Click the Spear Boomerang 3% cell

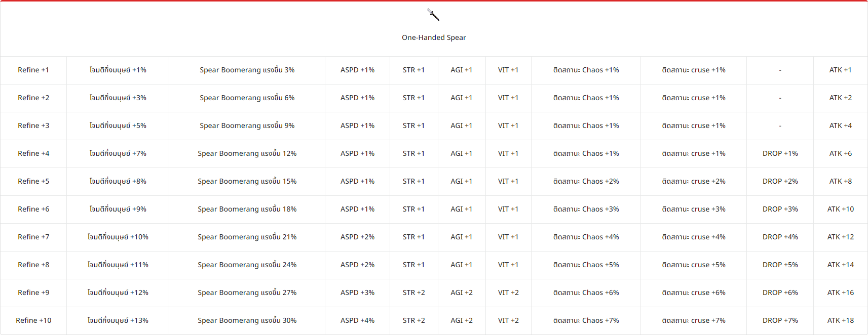(247, 70)
